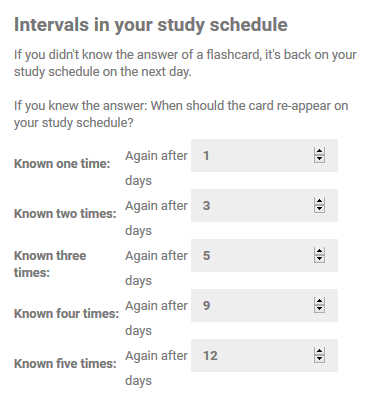Increment the Known three times interval

[x=319, y=251]
